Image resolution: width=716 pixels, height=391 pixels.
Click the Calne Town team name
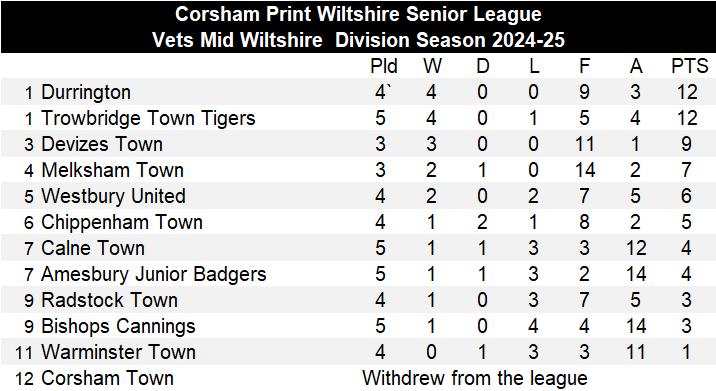(93, 248)
